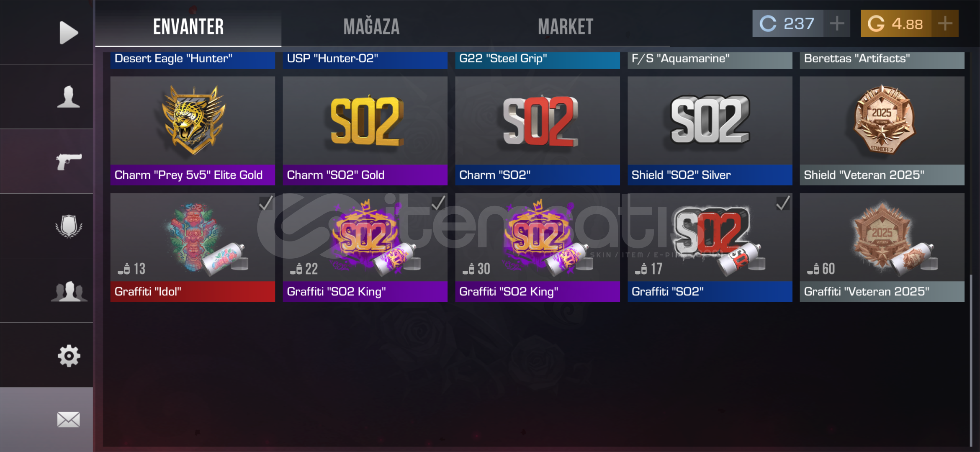Select Shield "Veteran 2025" item
The width and height of the screenshot is (980, 452).
[882, 131]
